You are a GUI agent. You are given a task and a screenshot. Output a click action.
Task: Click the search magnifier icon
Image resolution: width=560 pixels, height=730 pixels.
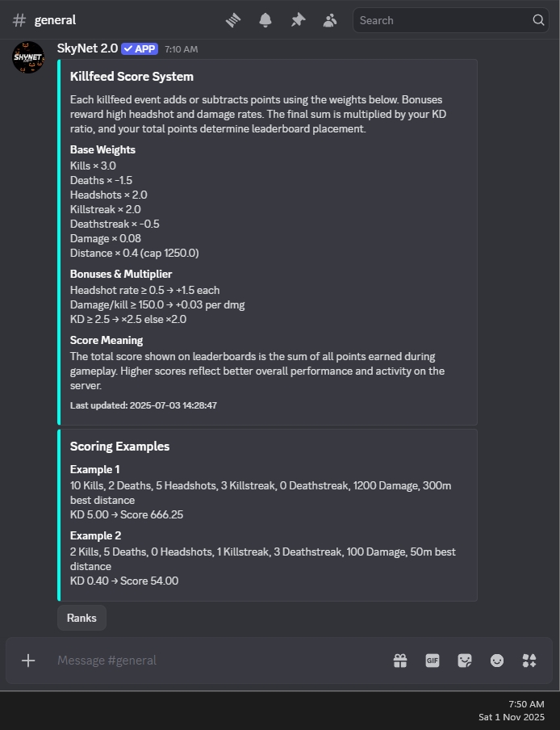click(x=538, y=20)
